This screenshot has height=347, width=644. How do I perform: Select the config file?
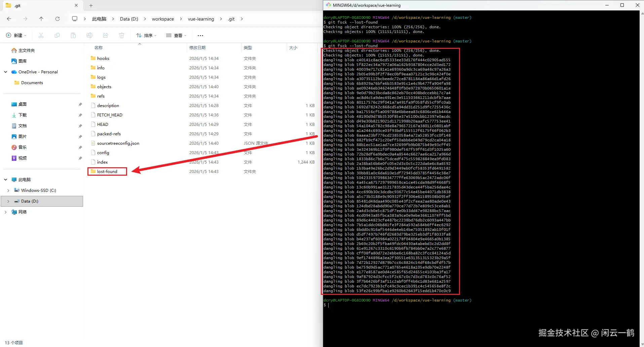(x=103, y=152)
